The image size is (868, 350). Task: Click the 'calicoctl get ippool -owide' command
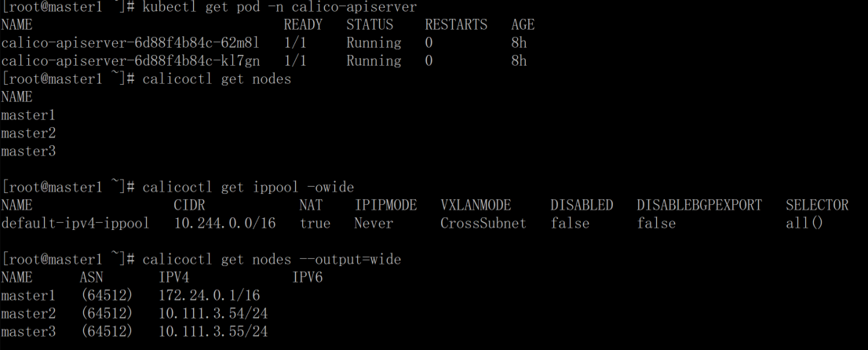point(248,188)
